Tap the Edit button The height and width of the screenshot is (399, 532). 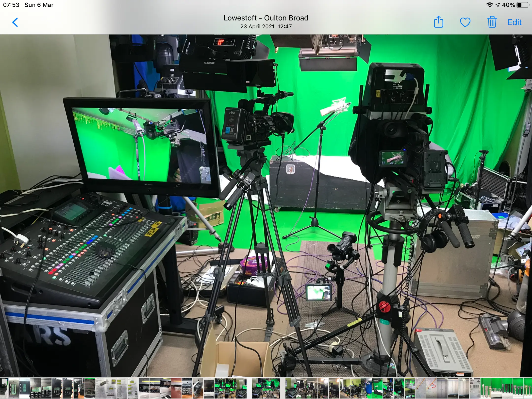(x=515, y=22)
